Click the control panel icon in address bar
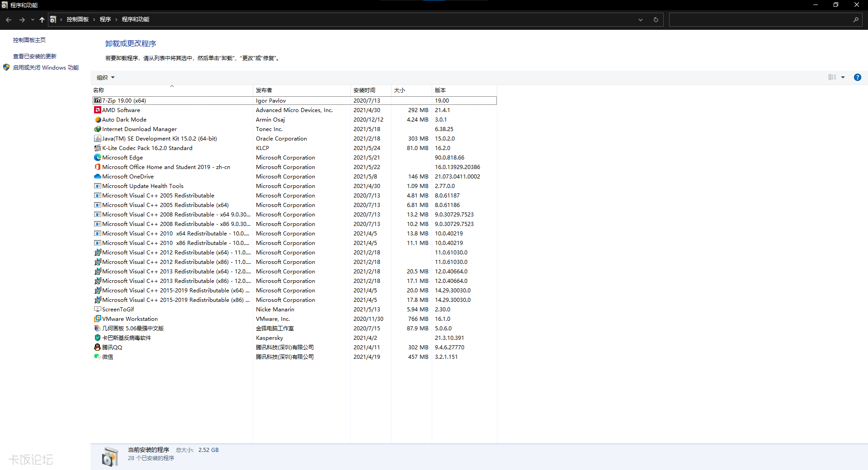The width and height of the screenshot is (868, 470). click(53, 19)
